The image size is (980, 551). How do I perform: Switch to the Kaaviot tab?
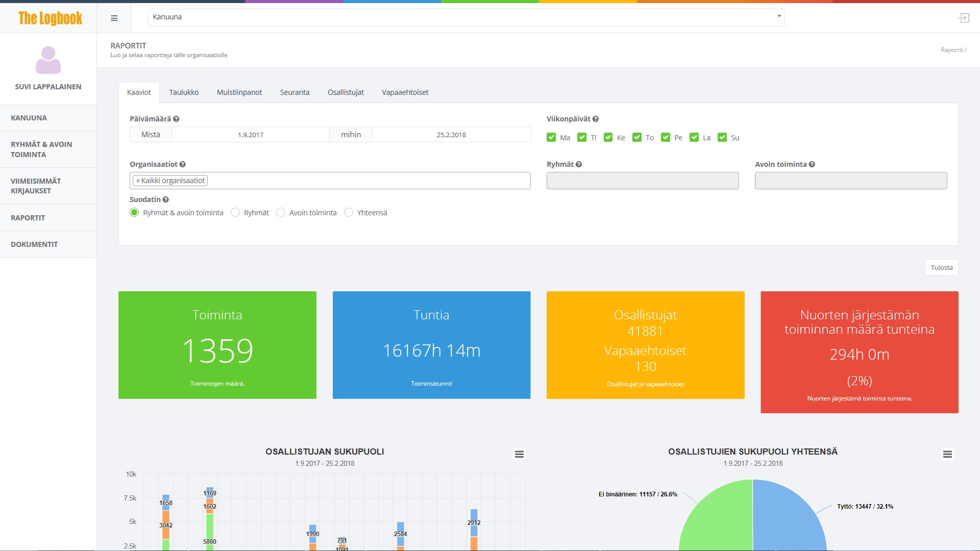pyautogui.click(x=139, y=92)
